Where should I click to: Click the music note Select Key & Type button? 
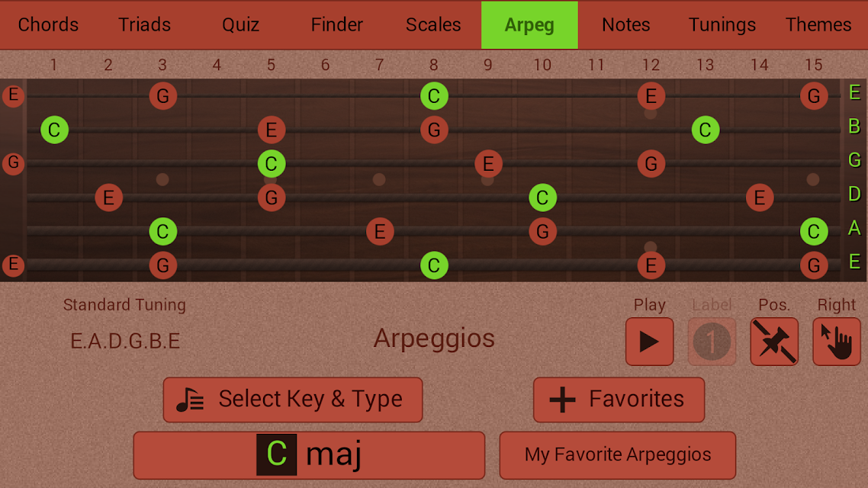click(293, 400)
